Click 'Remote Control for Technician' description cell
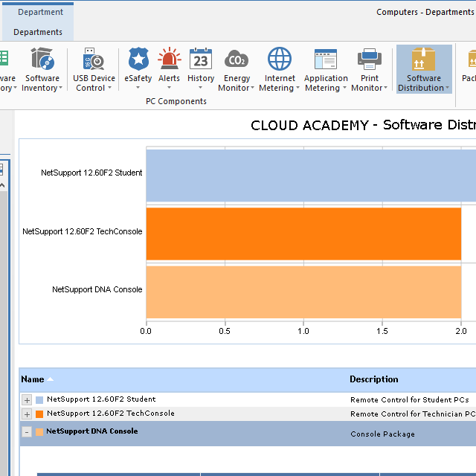Viewport: 476px width, 476px height. point(413,414)
